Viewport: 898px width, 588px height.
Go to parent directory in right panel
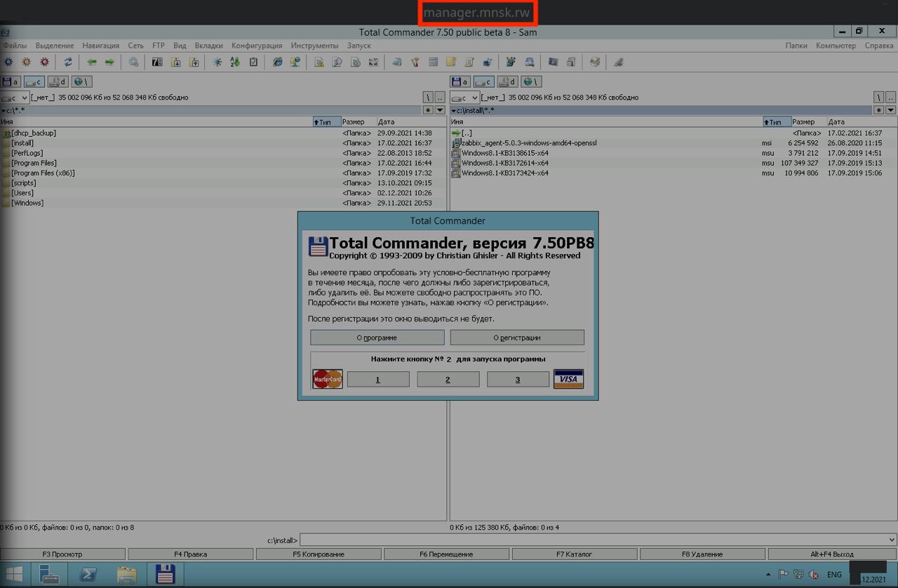point(891,98)
